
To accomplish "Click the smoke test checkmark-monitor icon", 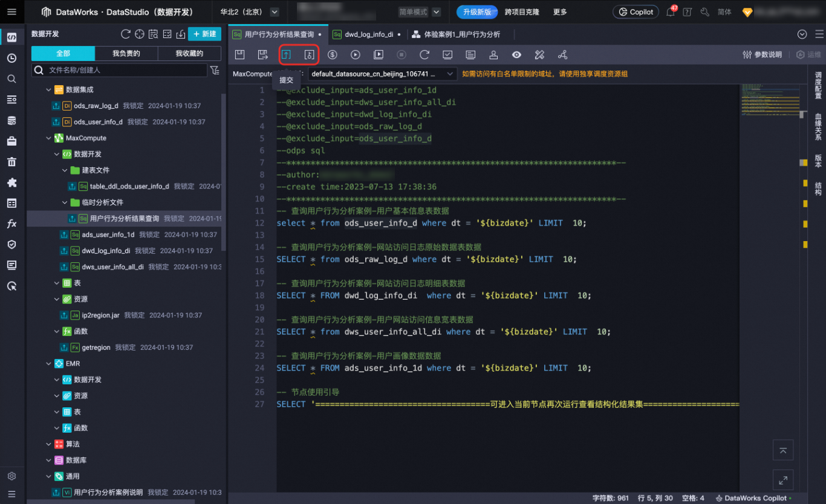I will tap(447, 54).
